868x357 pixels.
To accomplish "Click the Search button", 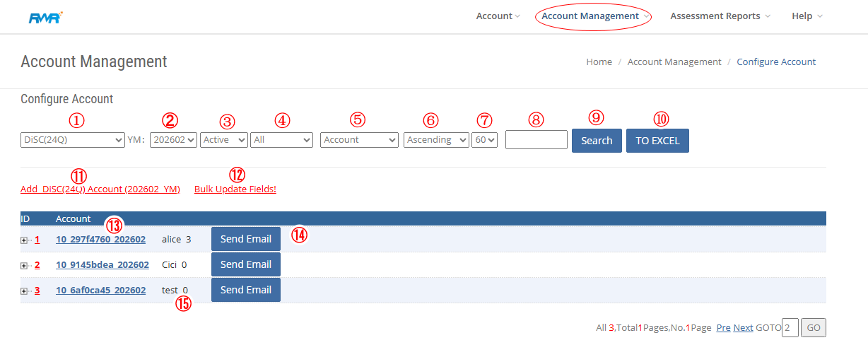I will tap(597, 141).
